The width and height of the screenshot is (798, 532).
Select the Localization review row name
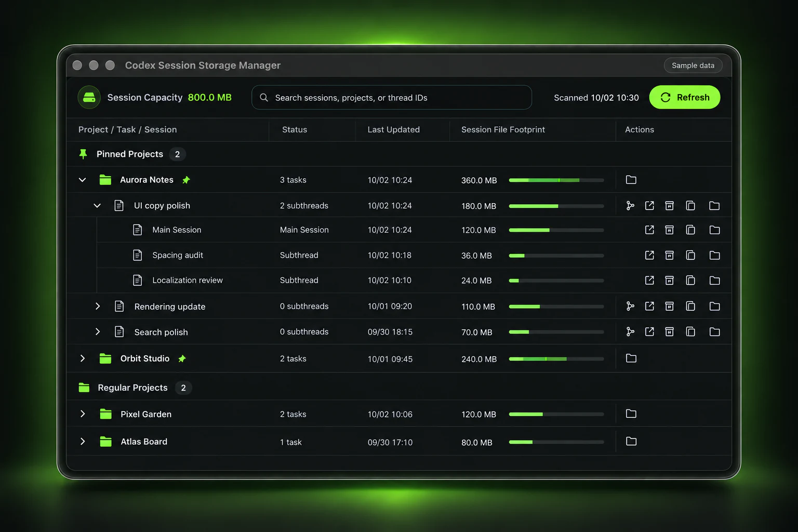(188, 280)
